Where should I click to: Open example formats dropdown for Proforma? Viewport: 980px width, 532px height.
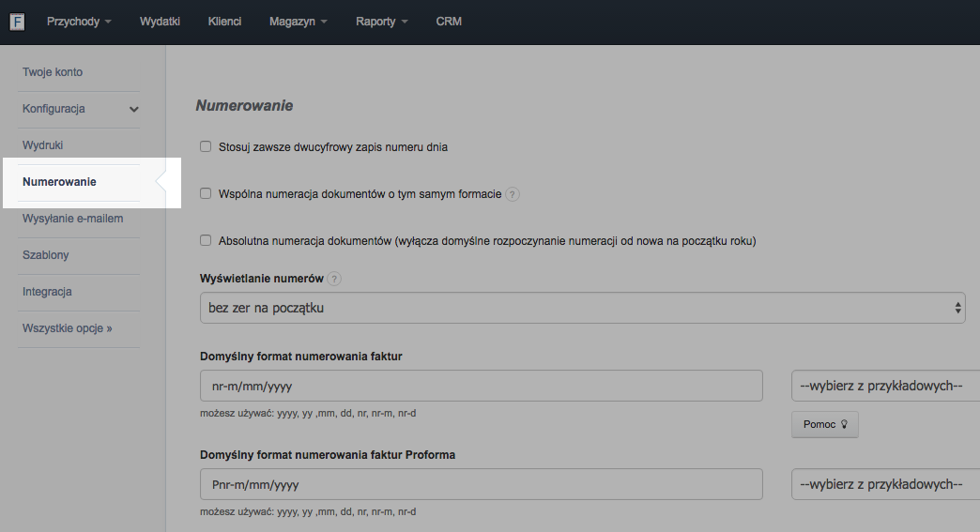pyautogui.click(x=885, y=484)
